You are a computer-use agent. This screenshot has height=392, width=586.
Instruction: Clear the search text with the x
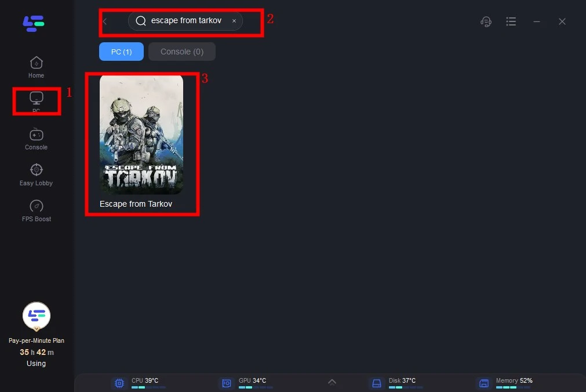[234, 21]
